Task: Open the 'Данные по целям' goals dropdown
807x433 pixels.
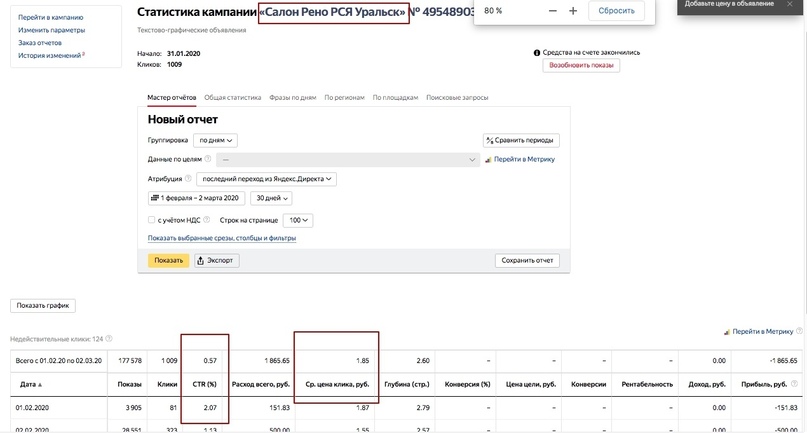Action: [x=347, y=160]
